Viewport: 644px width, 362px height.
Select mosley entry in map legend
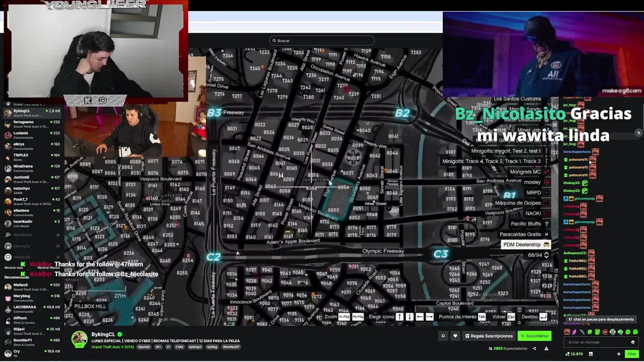(536, 182)
